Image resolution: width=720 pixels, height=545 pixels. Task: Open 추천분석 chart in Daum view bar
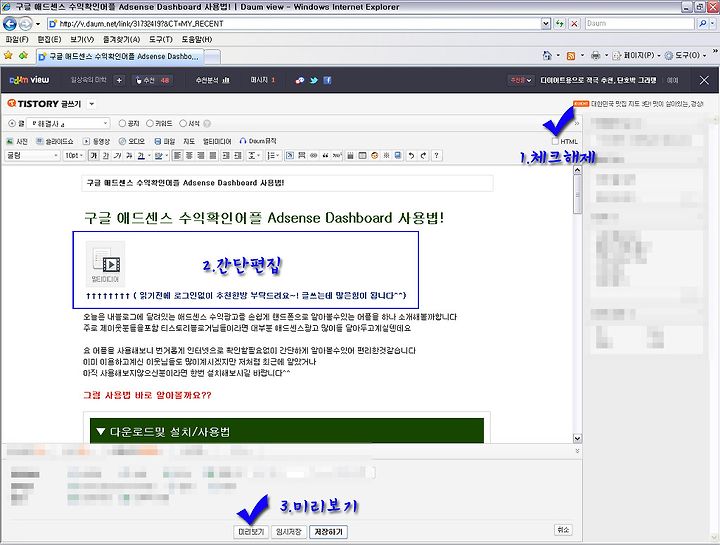coord(213,80)
